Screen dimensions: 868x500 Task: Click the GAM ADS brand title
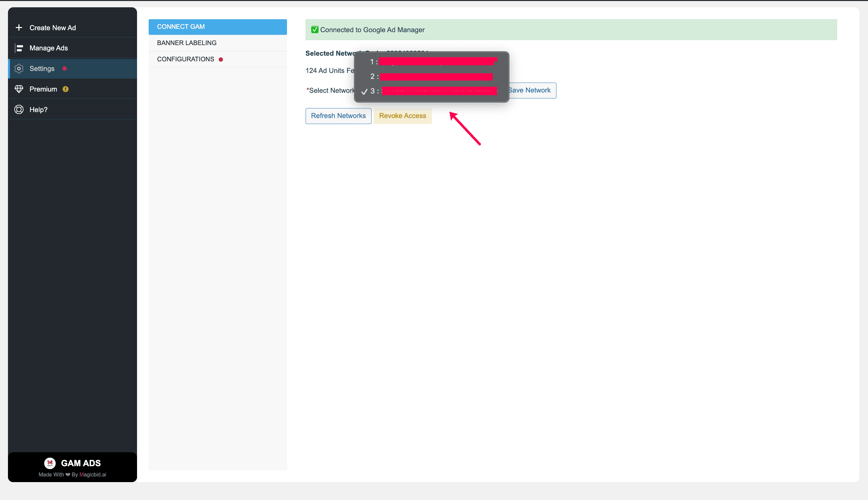click(81, 463)
